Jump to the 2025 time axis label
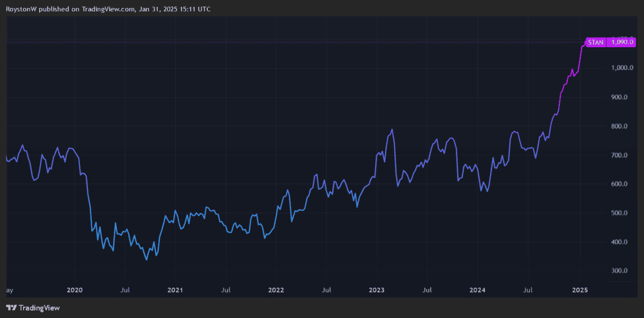 pos(580,290)
